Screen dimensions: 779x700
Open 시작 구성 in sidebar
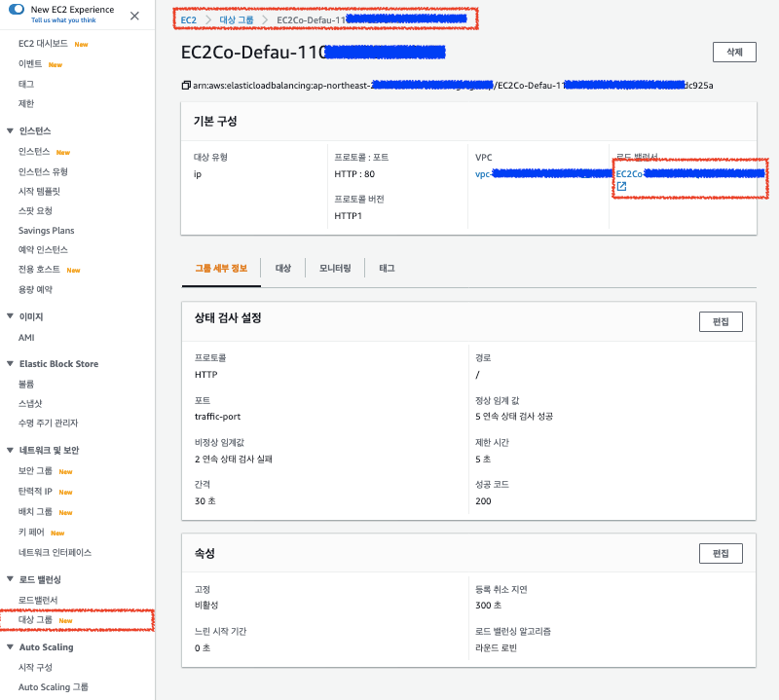(x=35, y=667)
